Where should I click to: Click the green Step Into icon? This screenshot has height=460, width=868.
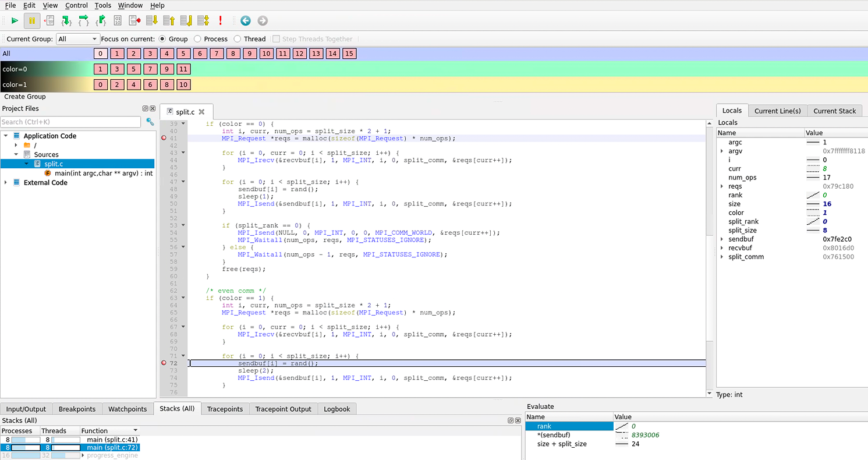[66, 21]
